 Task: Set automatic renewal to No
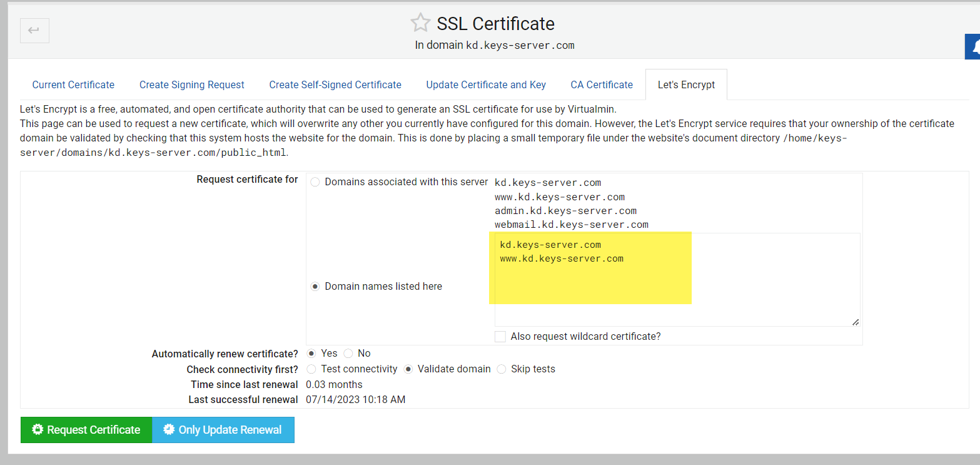coord(348,354)
